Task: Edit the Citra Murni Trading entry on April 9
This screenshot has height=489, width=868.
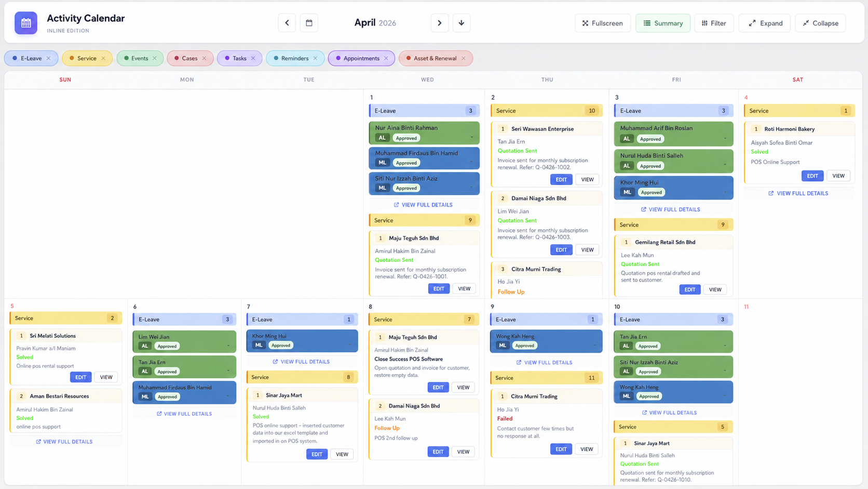Action: pos(561,449)
